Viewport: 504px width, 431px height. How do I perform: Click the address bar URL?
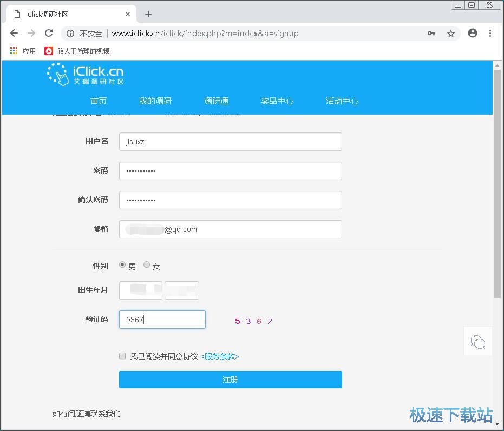pos(205,34)
